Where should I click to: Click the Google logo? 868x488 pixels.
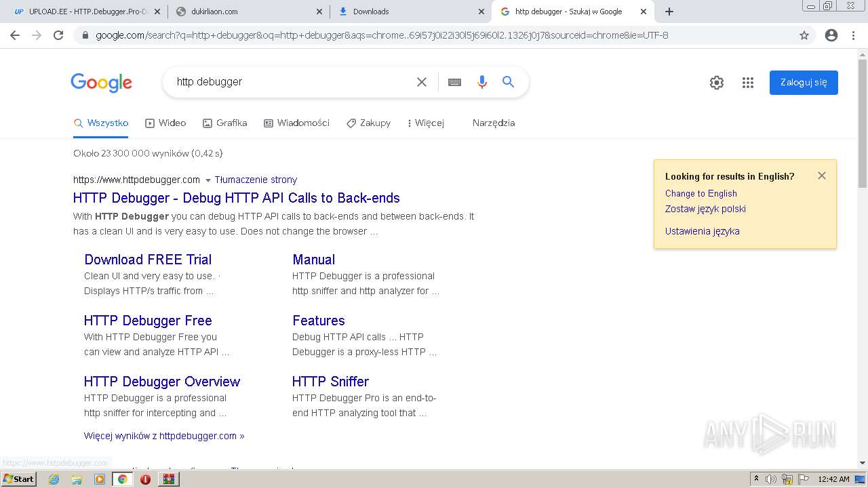(x=101, y=83)
